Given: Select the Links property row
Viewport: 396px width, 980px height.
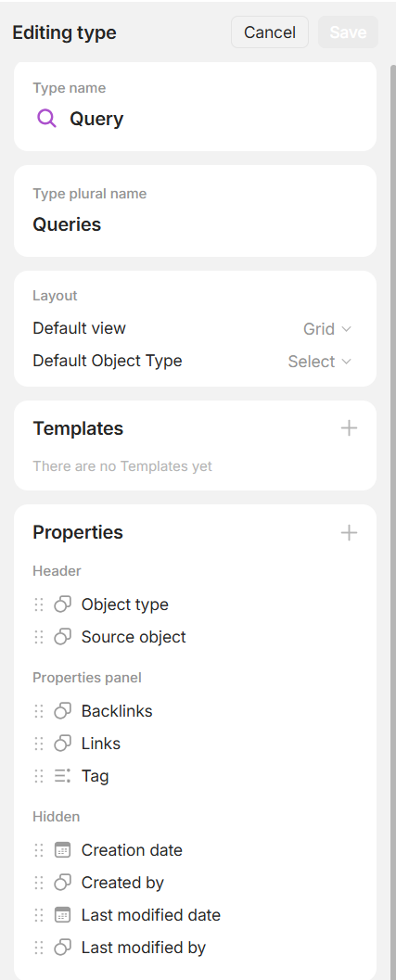Looking at the screenshot, I should 195,744.
